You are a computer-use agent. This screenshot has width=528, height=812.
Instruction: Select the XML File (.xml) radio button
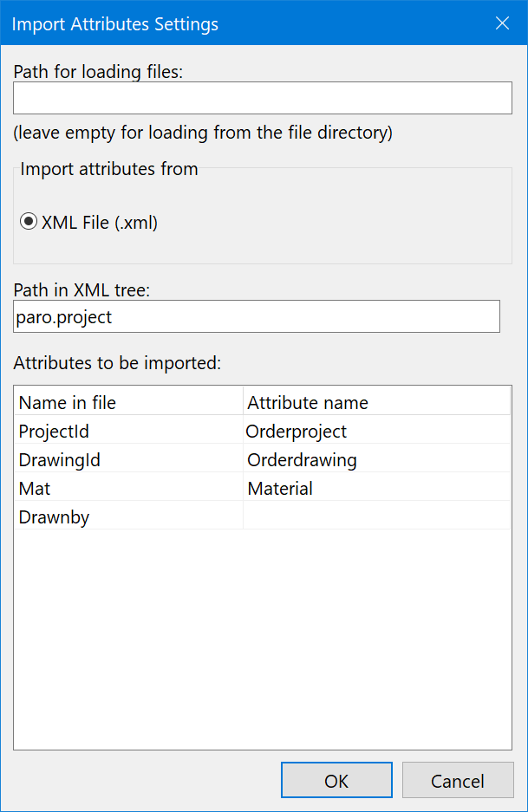[x=29, y=223]
